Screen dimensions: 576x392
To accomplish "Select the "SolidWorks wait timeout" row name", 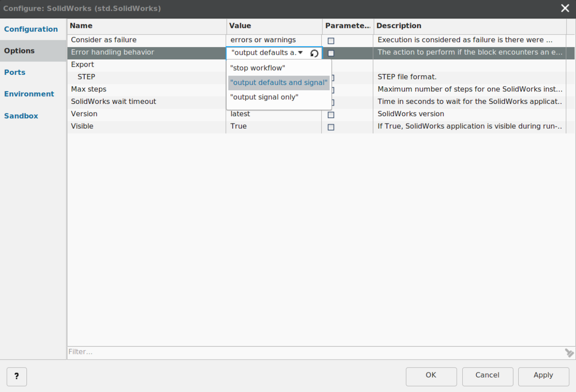I will click(x=114, y=102).
